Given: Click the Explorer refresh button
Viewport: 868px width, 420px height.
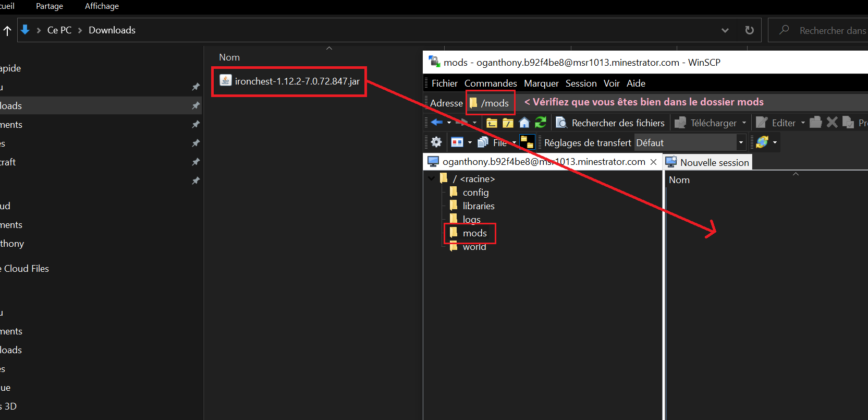Looking at the screenshot, I should point(749,30).
